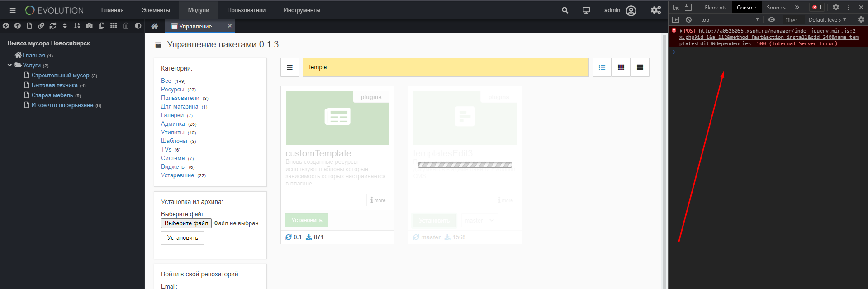Switch to DevTools Sources tab

(x=776, y=7)
